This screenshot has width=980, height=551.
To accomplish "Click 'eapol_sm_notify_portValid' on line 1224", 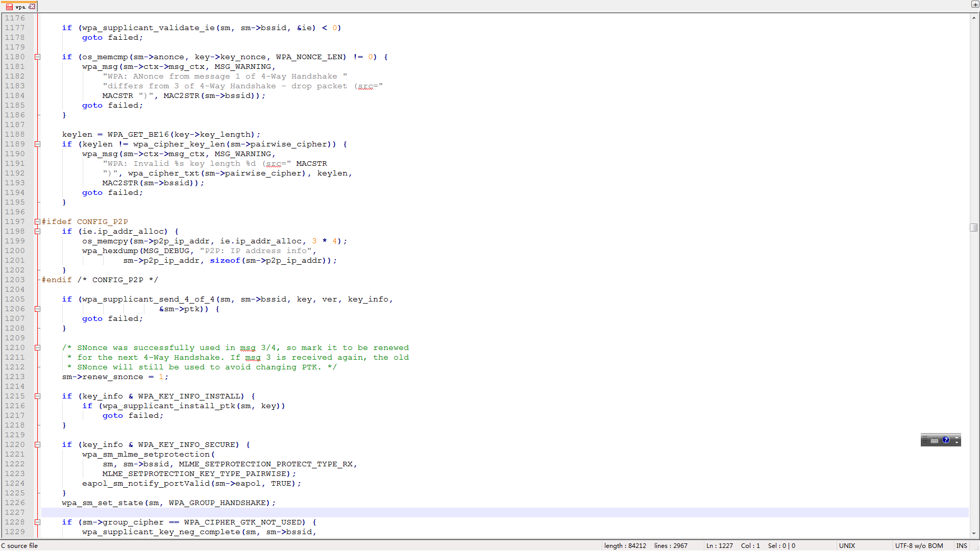I will coord(146,484).
